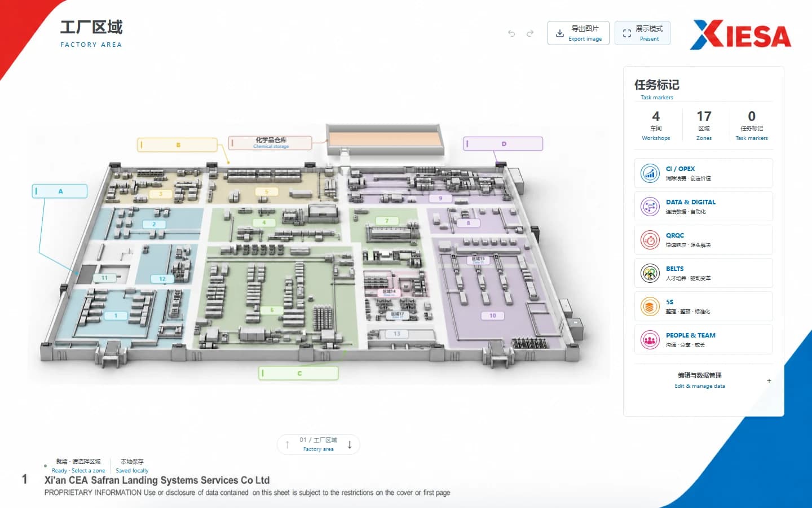This screenshot has width=812, height=508.
Task: Select workshop label A on map
Action: point(60,191)
